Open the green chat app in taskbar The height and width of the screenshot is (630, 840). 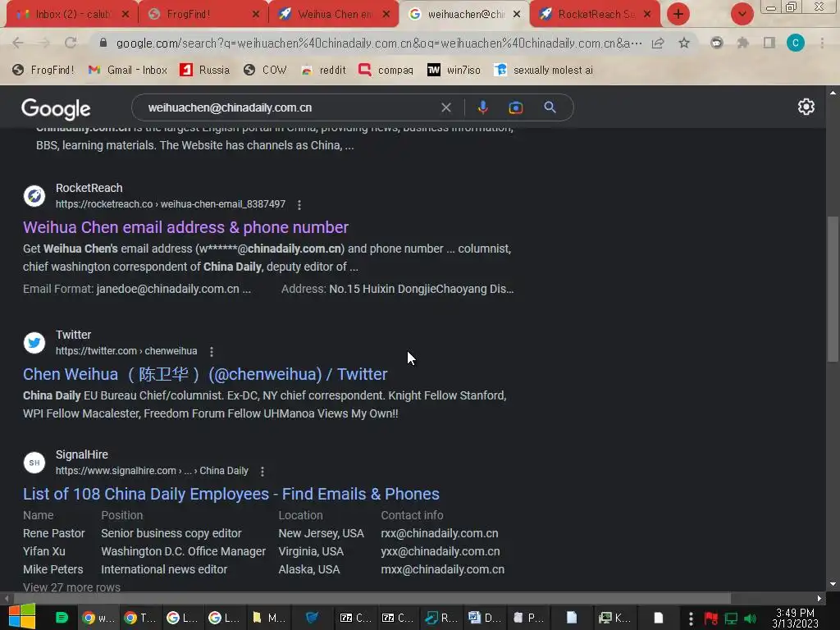(62, 618)
